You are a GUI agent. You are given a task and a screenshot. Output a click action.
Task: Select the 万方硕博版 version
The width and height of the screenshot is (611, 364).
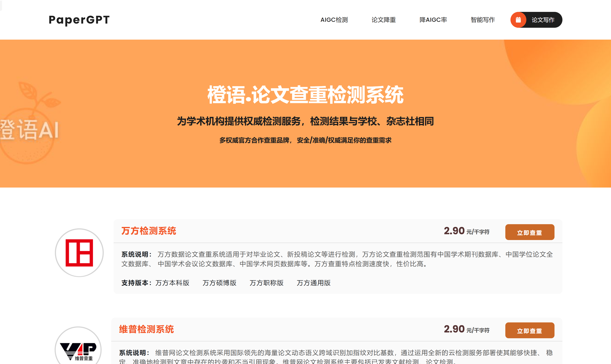click(x=219, y=283)
